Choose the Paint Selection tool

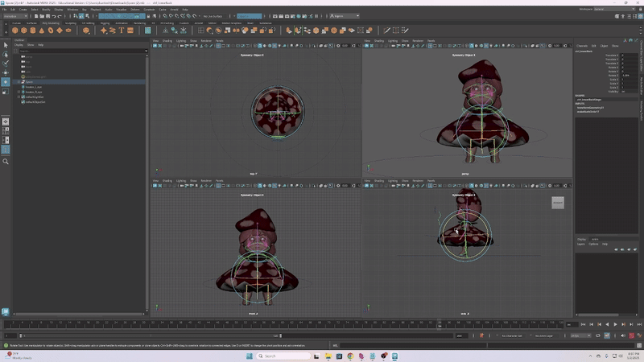[6, 63]
